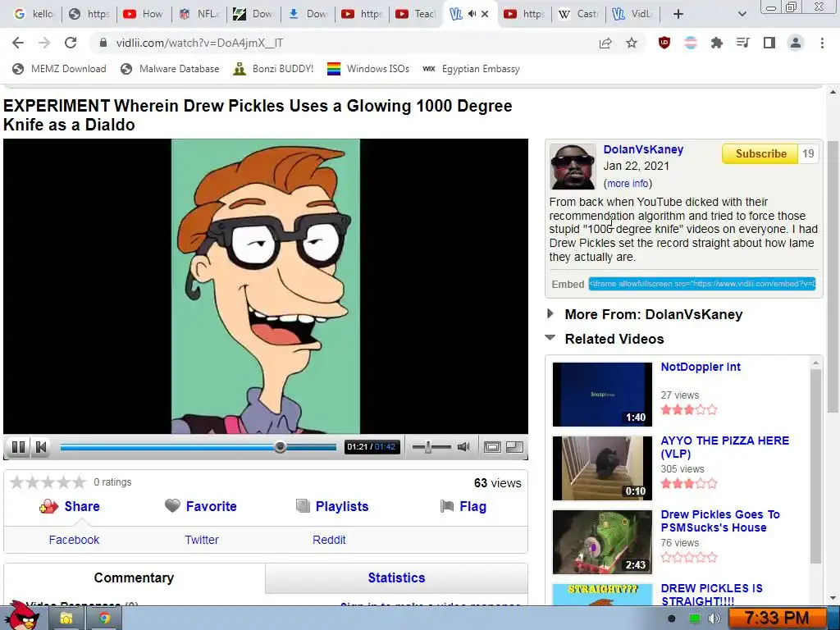
Task: Click the video seek bar handle
Action: 280,447
